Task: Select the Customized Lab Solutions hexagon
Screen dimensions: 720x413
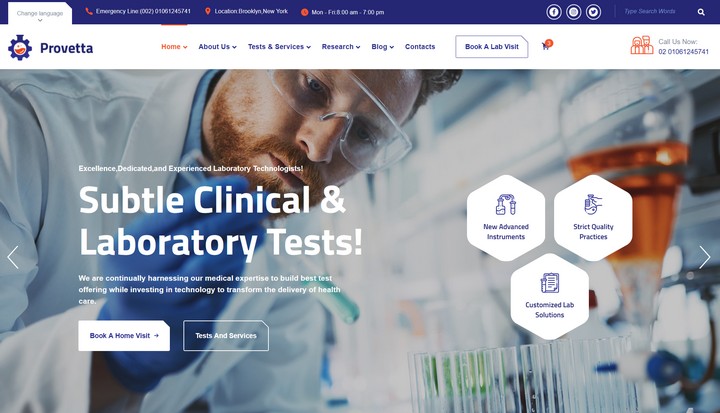Action: point(550,296)
